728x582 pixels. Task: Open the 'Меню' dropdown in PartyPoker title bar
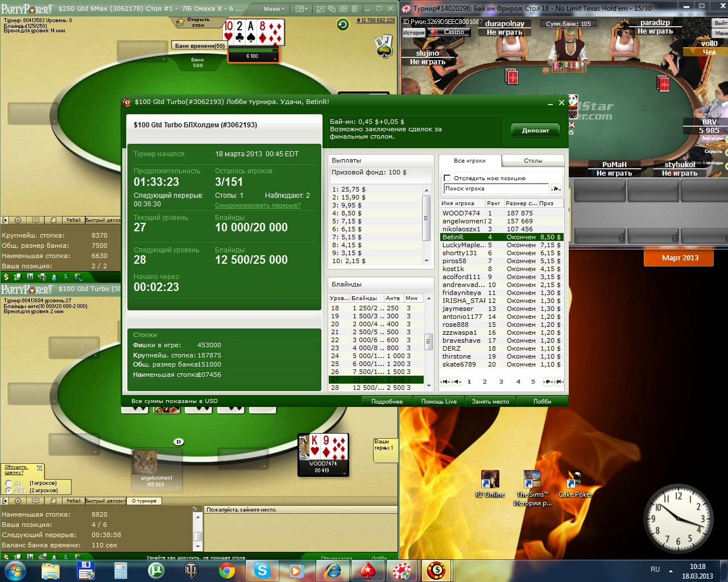pyautogui.click(x=274, y=9)
